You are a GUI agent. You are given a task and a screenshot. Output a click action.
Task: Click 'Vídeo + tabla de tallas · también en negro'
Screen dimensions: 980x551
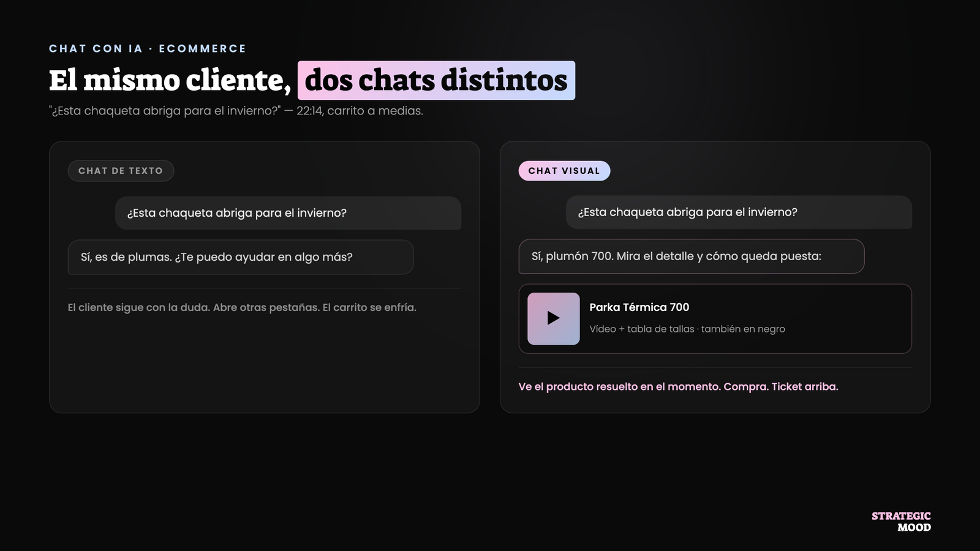point(687,329)
